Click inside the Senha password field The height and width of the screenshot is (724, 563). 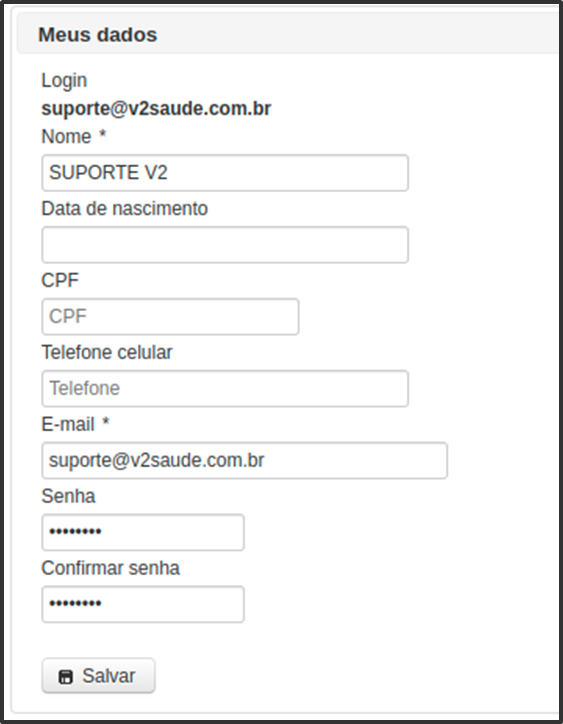(143, 532)
